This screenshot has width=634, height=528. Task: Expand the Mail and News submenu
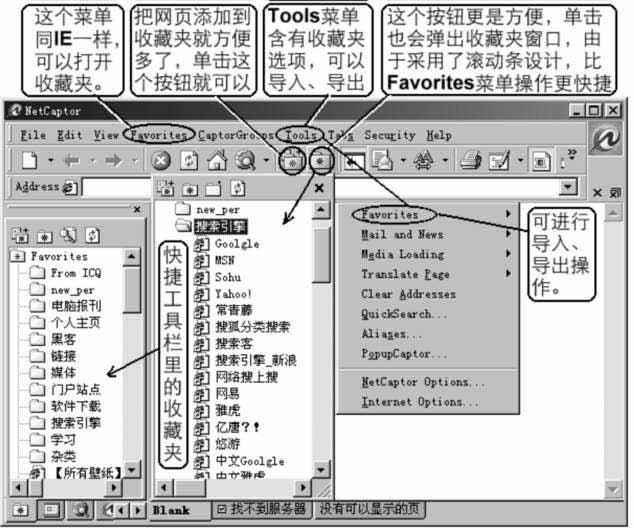click(429, 234)
